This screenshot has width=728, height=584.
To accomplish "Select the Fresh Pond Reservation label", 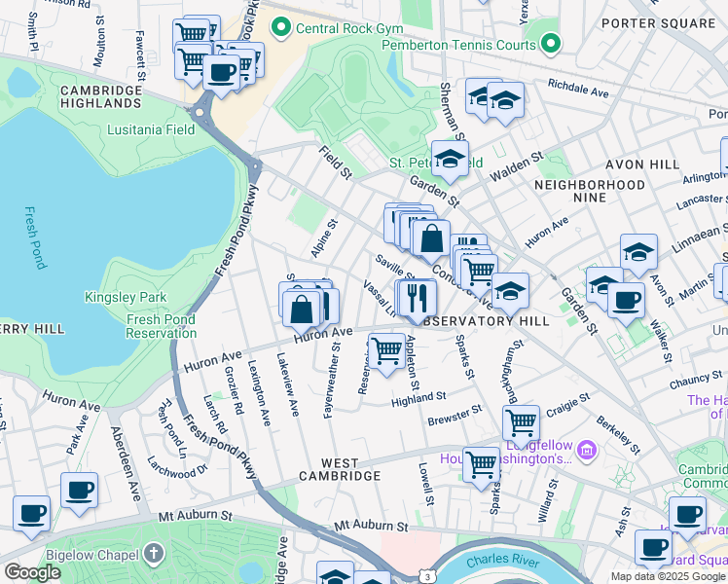I will coord(162,326).
